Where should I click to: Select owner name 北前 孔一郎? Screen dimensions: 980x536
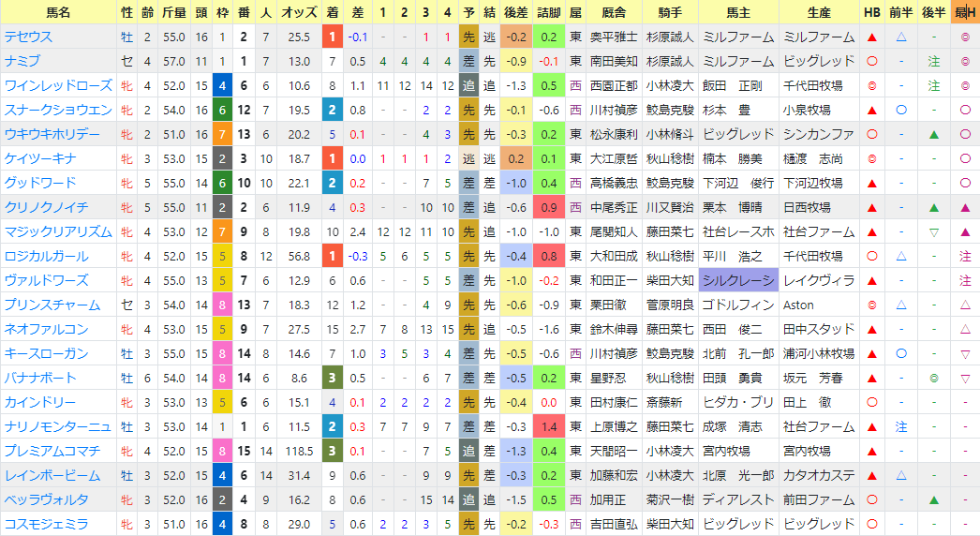(738, 354)
